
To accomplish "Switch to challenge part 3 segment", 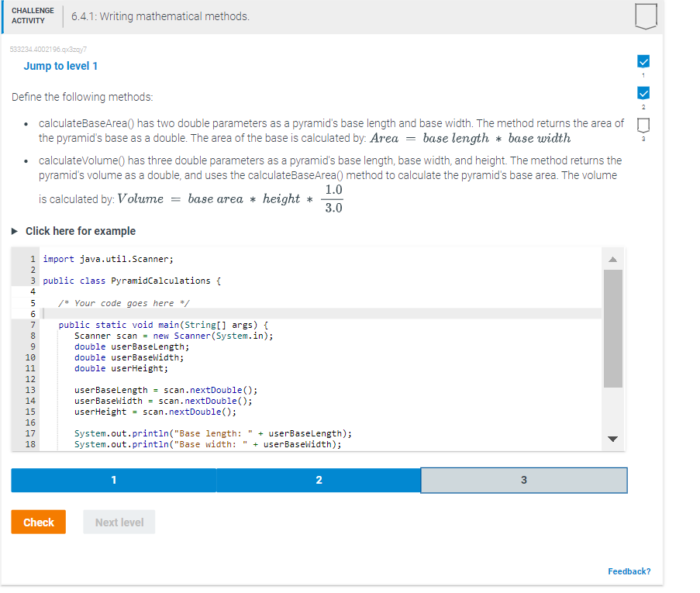I will tap(523, 480).
